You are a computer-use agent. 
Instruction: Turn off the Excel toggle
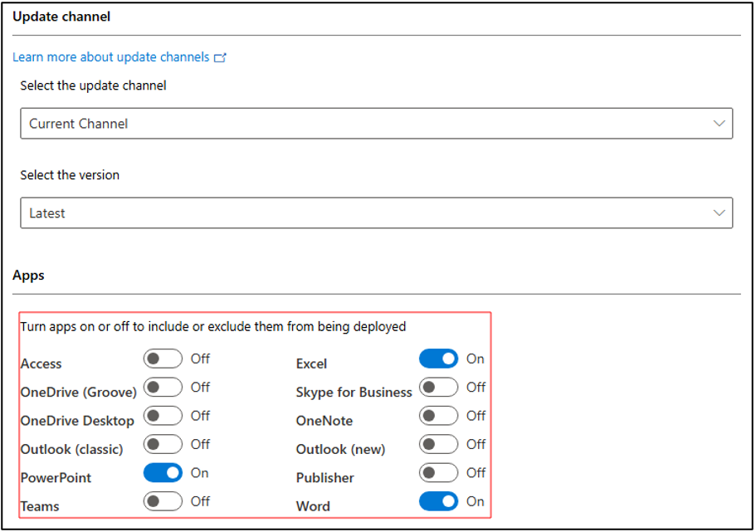coord(438,359)
